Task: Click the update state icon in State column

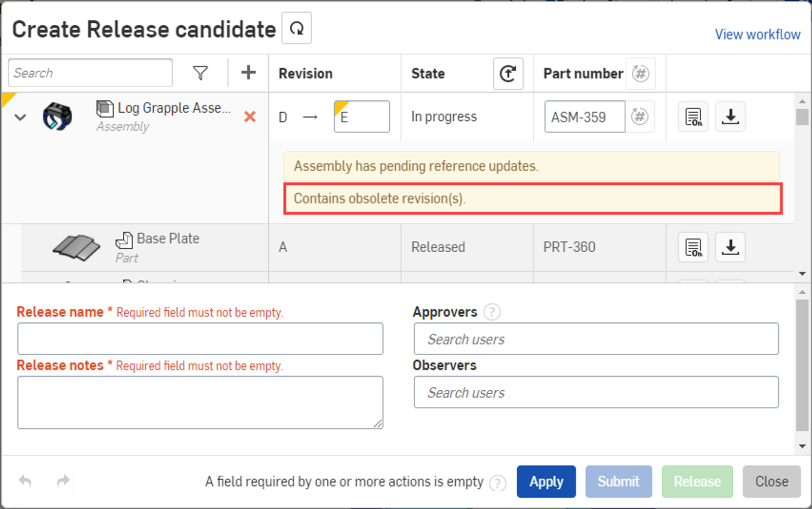Action: pyautogui.click(x=507, y=74)
